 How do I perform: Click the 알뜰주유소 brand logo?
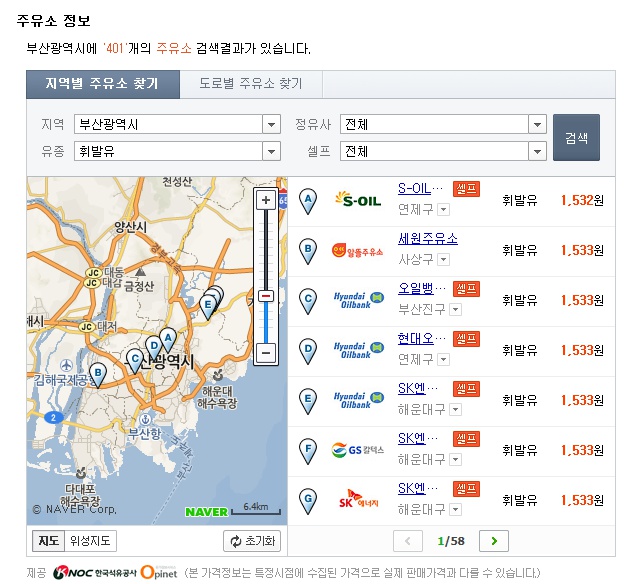[x=357, y=250]
